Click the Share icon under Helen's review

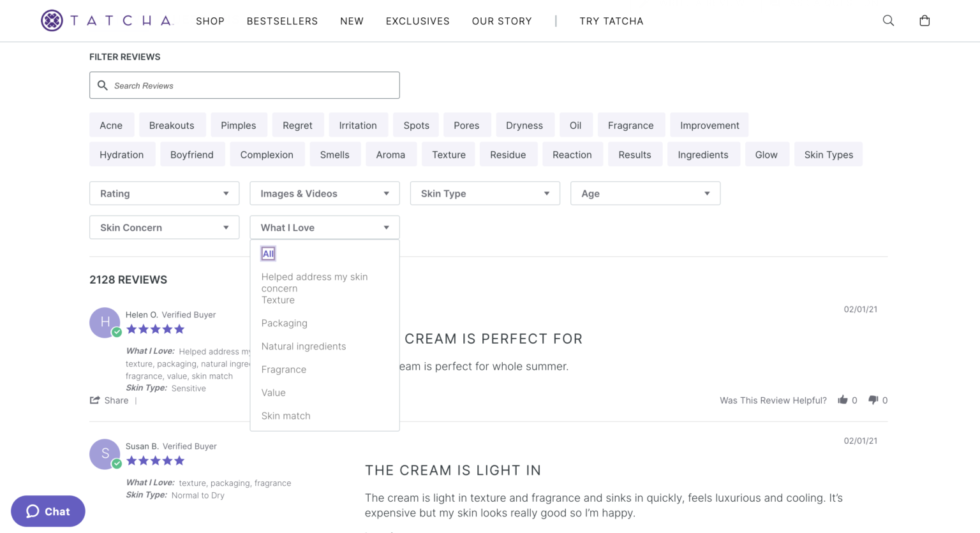[95, 400]
